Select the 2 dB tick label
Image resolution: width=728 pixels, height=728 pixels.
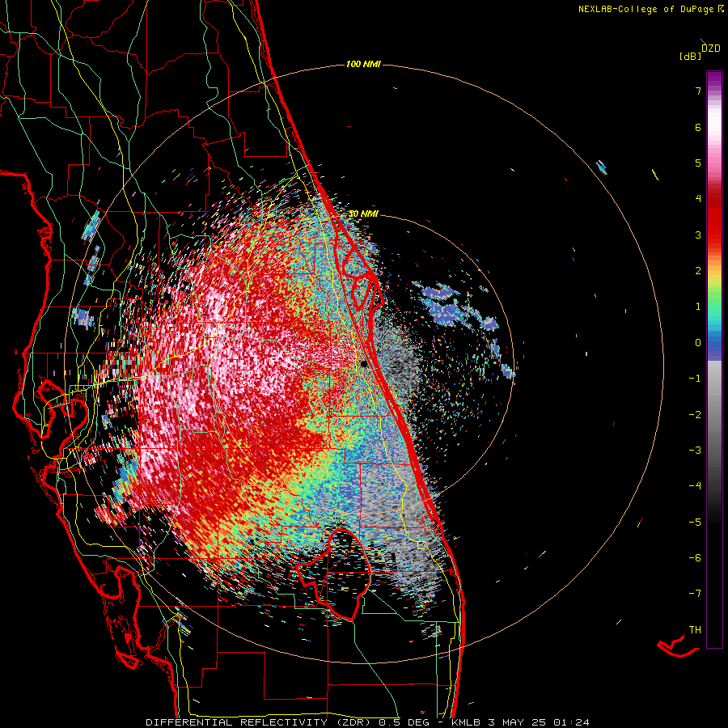[698, 270]
